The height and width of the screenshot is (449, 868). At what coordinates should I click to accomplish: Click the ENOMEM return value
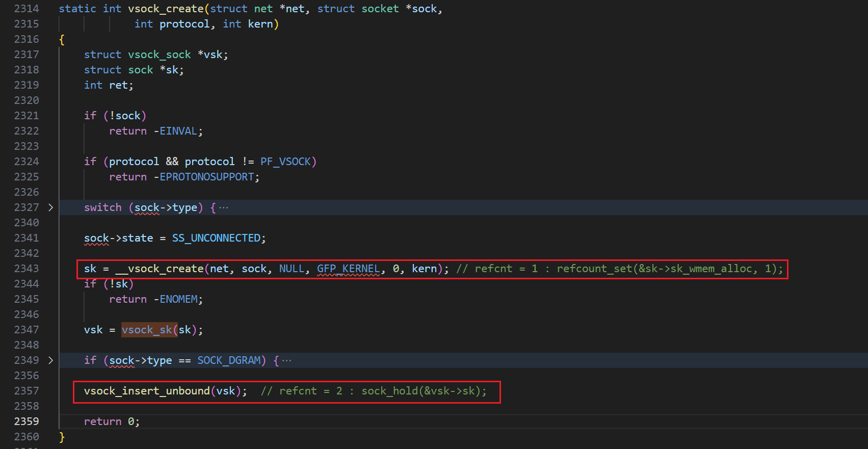(178, 299)
